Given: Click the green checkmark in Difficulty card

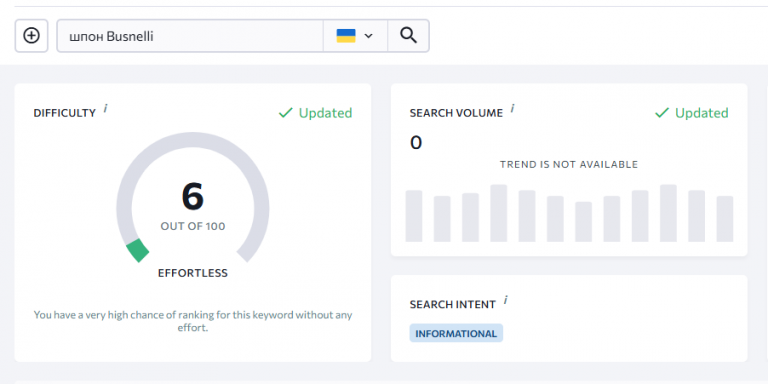Looking at the screenshot, I should click(x=285, y=113).
